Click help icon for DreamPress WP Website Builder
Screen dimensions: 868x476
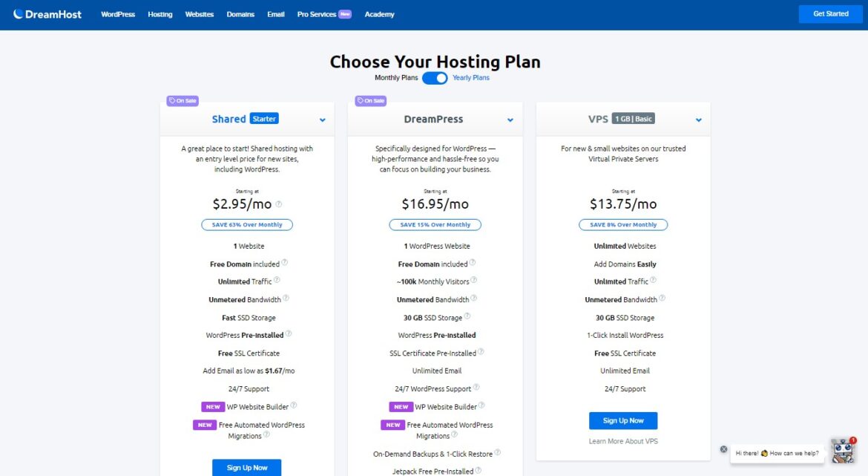[481, 405]
